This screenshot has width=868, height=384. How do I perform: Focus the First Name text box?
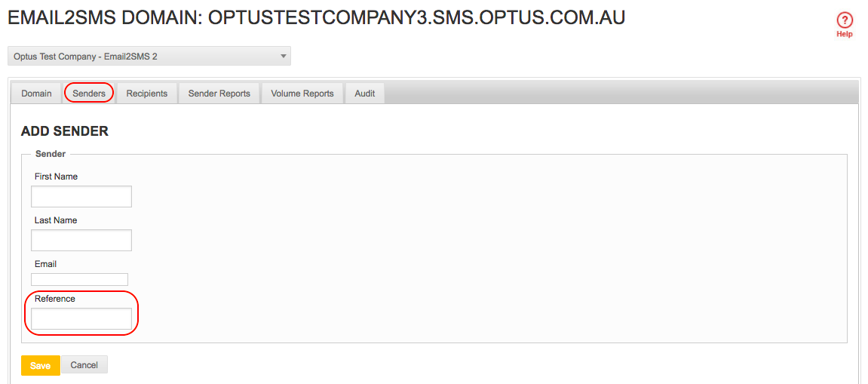pyautogui.click(x=81, y=197)
